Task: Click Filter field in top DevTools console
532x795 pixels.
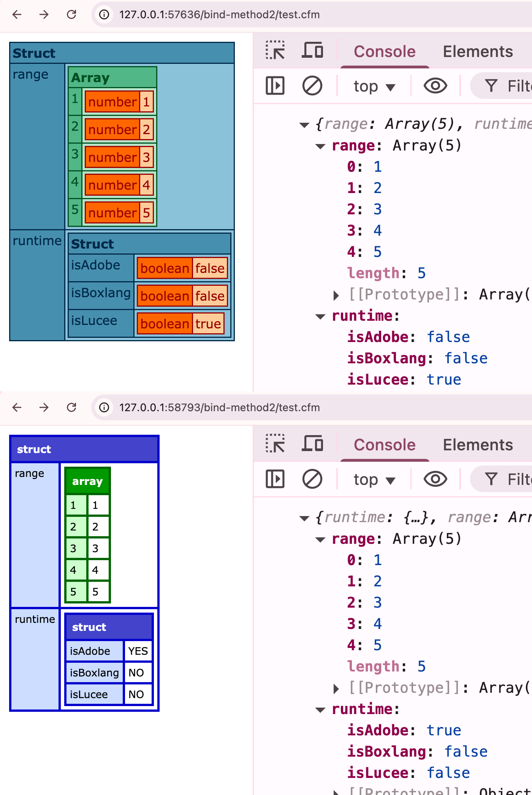Action: pyautogui.click(x=502, y=86)
